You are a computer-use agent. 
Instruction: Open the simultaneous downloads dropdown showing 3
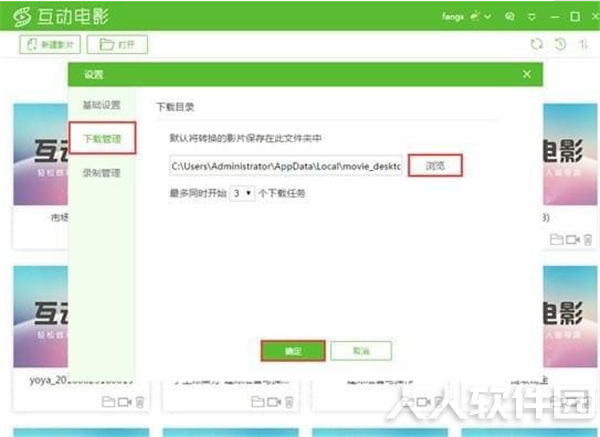tap(242, 193)
